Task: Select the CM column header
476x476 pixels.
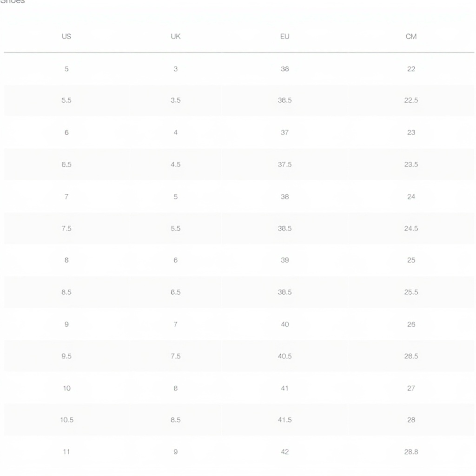Action: coord(411,36)
